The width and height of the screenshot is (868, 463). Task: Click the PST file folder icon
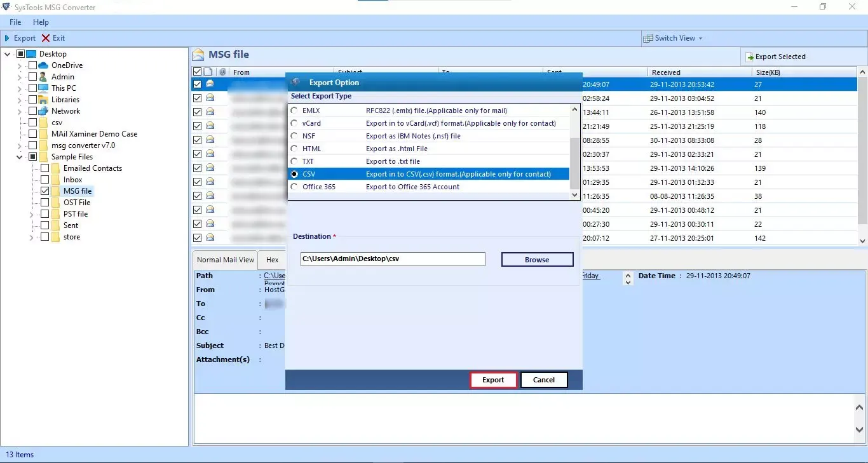coord(56,214)
